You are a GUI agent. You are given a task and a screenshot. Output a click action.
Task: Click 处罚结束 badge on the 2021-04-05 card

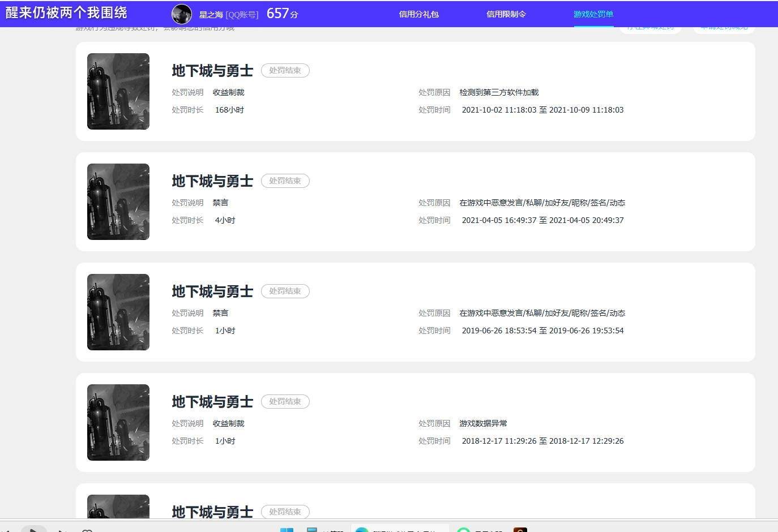pyautogui.click(x=285, y=181)
